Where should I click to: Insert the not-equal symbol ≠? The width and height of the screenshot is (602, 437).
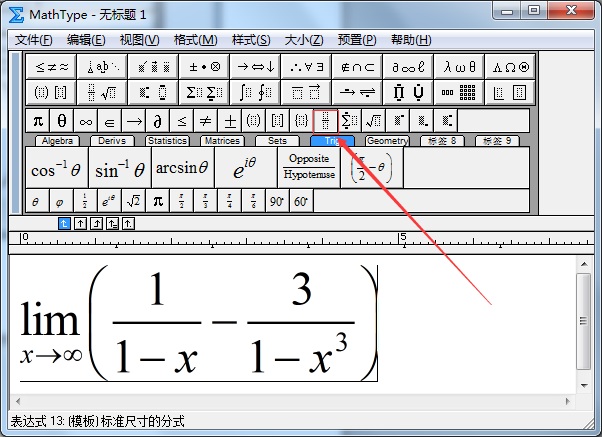(205, 121)
